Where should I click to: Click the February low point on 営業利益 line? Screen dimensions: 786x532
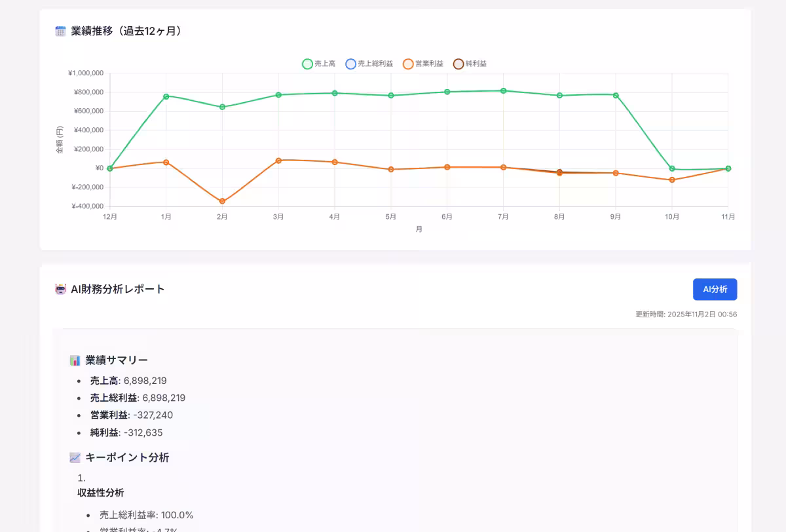point(223,201)
